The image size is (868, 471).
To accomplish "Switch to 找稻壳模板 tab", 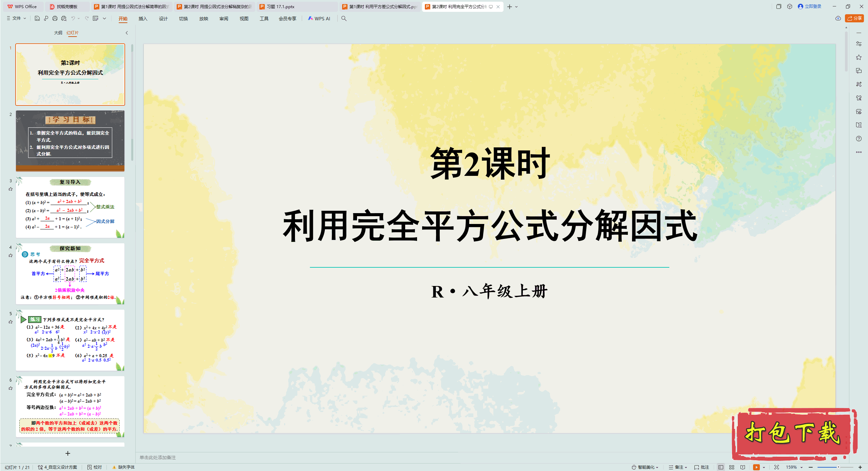I will pos(68,7).
